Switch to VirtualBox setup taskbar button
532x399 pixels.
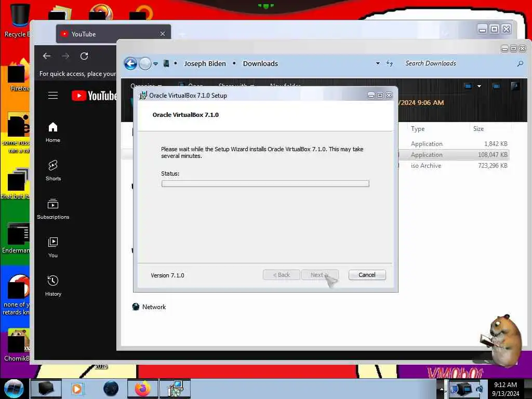tap(175, 389)
